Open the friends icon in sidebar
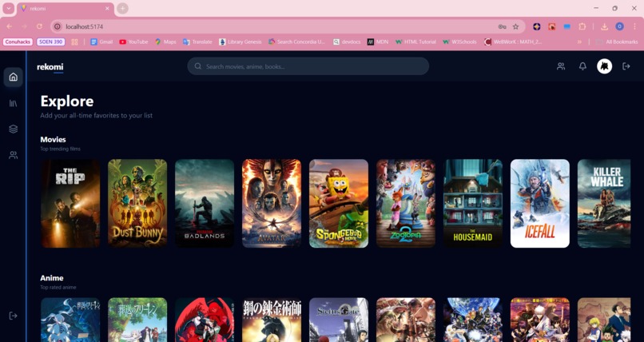This screenshot has width=644, height=342. point(13,155)
